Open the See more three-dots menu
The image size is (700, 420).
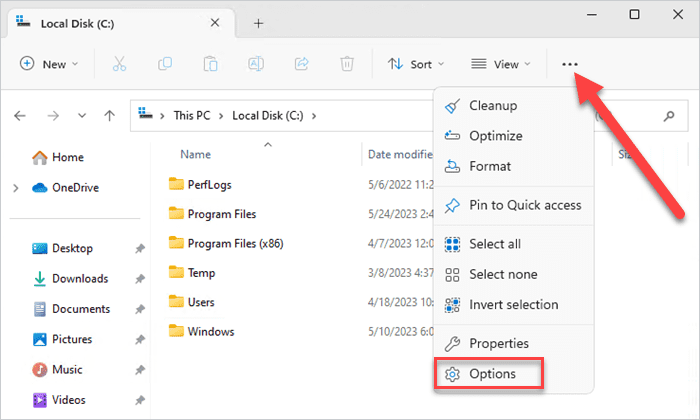(x=570, y=64)
